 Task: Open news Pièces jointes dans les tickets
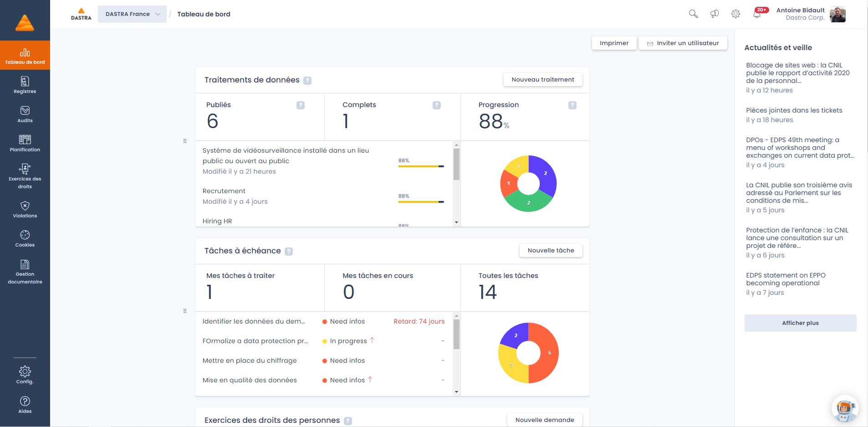pos(794,110)
